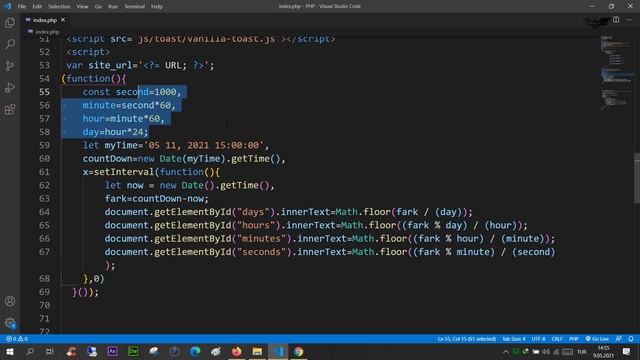Open Adobe Dreamweaver from taskbar

[133, 351]
